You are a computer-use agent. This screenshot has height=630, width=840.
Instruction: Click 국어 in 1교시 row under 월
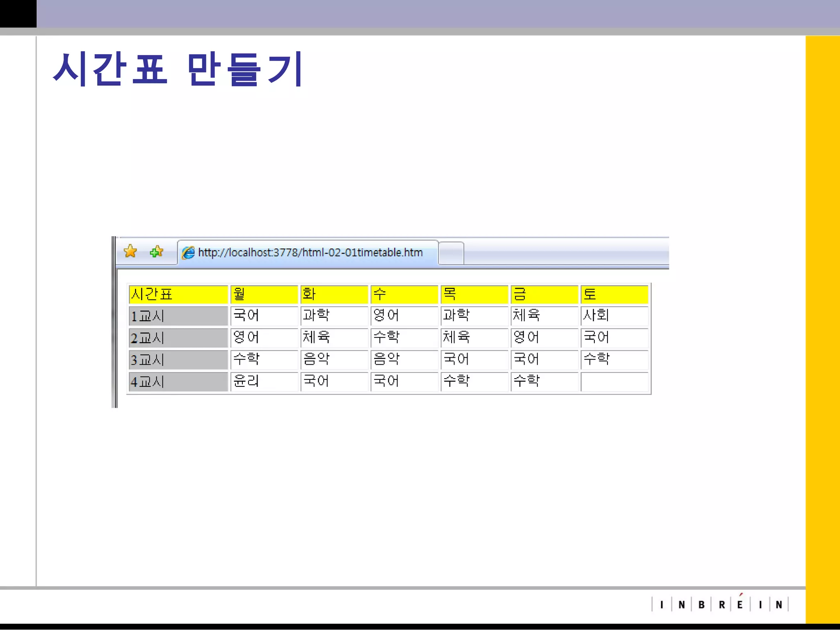click(x=264, y=316)
